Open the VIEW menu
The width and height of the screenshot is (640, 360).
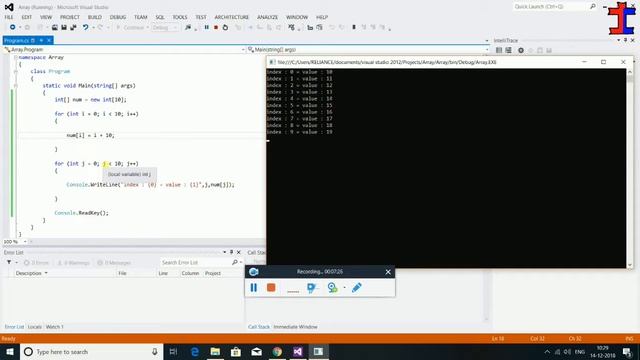coord(46,17)
